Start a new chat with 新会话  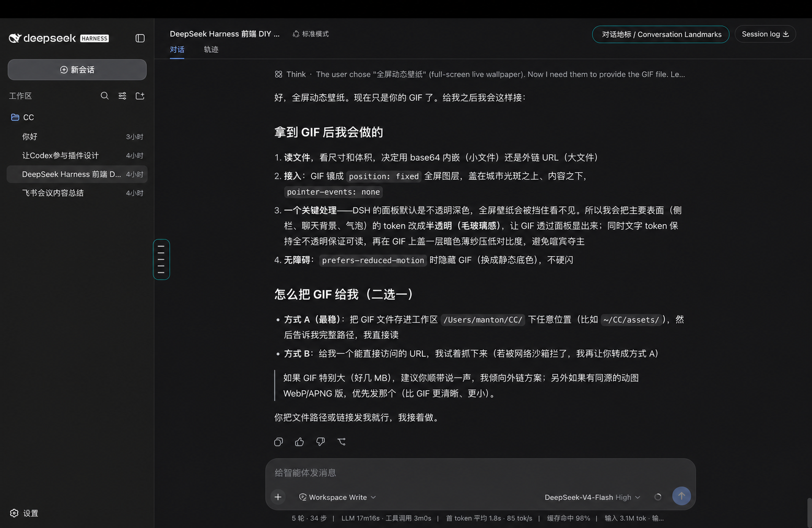point(77,69)
